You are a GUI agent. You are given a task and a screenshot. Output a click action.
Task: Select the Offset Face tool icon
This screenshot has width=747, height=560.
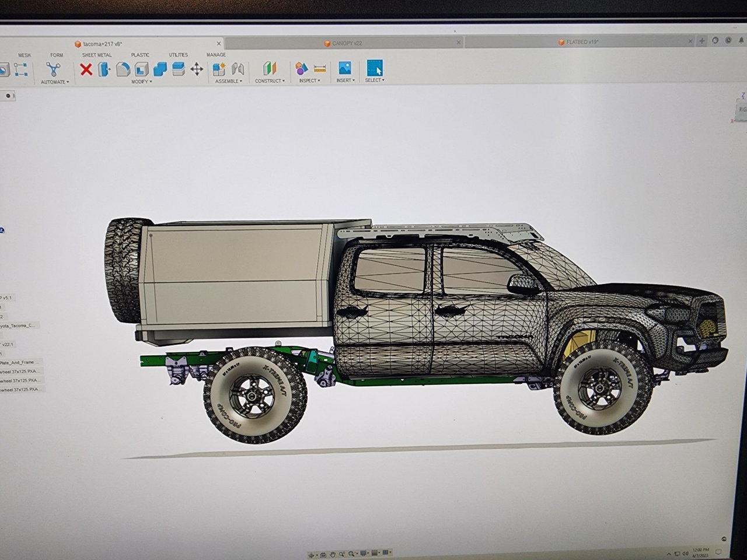point(179,69)
